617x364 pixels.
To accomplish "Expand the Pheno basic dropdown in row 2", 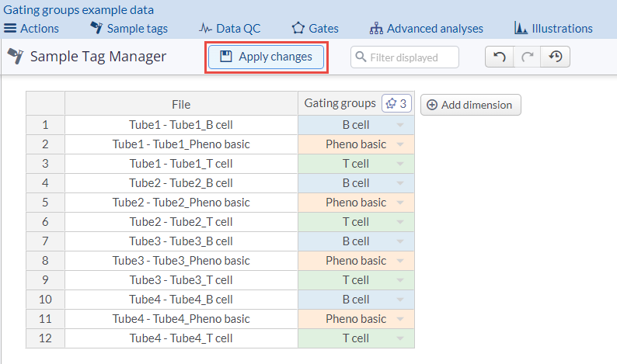I will [400, 144].
